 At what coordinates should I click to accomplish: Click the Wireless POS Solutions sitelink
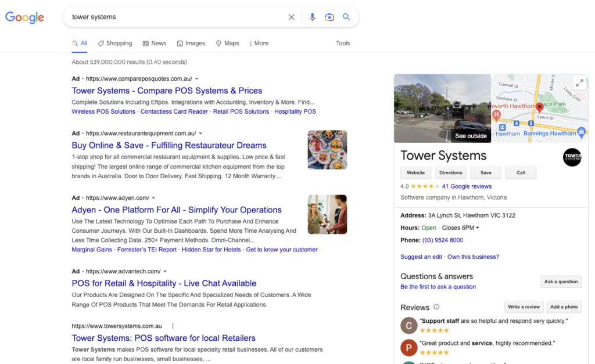[103, 112]
